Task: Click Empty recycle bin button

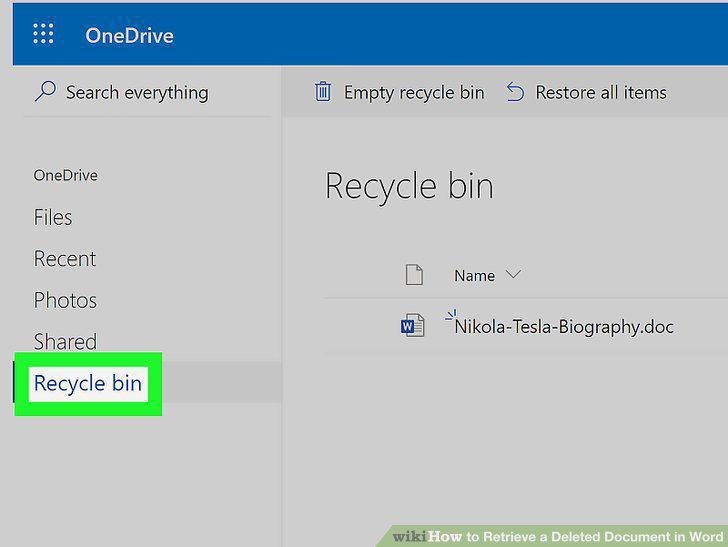Action: (400, 92)
